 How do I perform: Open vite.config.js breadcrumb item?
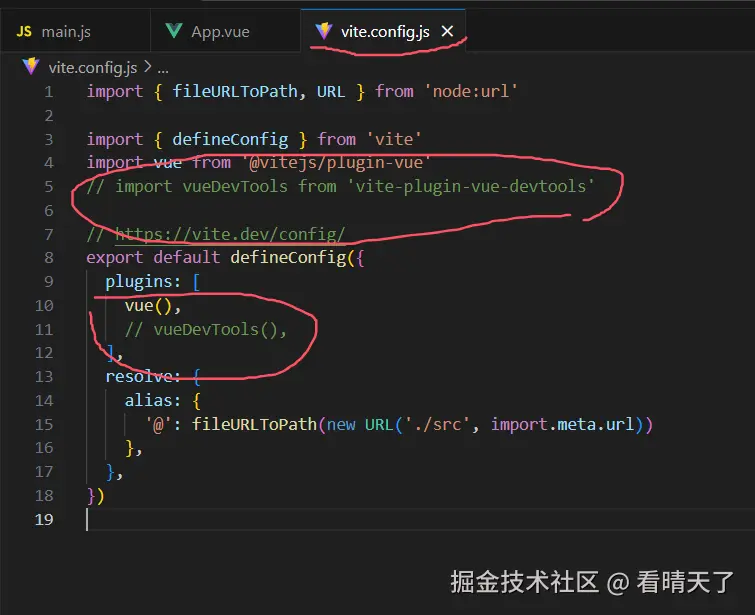click(93, 67)
